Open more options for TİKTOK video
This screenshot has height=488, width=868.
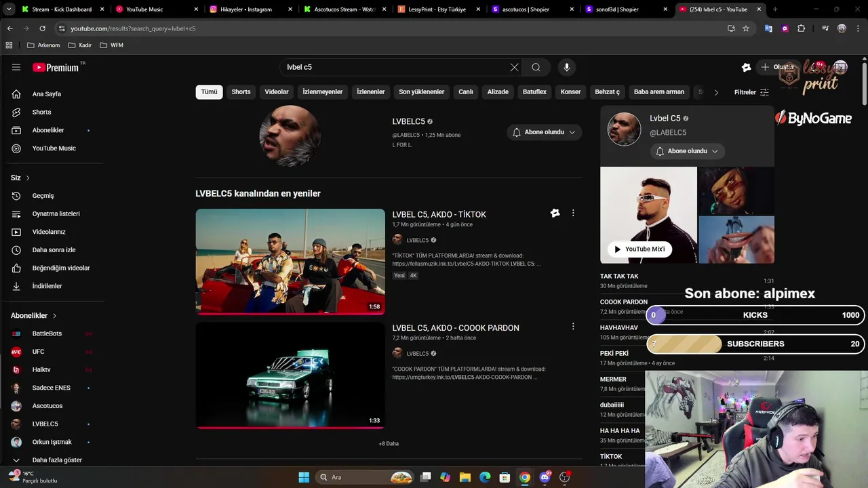pos(573,213)
